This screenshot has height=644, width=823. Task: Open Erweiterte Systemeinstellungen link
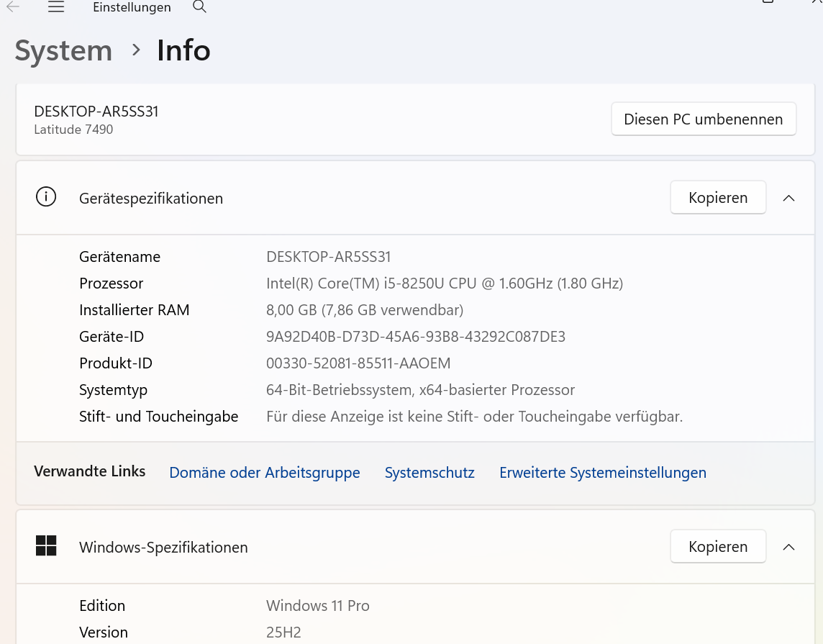[603, 472]
